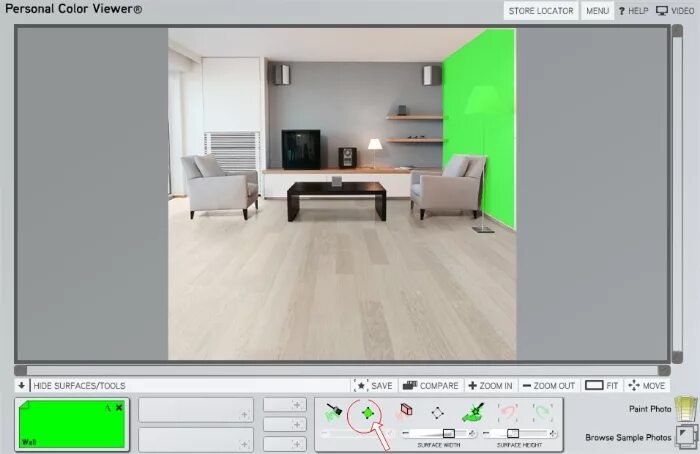Click the undo arrow icon
This screenshot has height=454, width=700.
pos(508,412)
